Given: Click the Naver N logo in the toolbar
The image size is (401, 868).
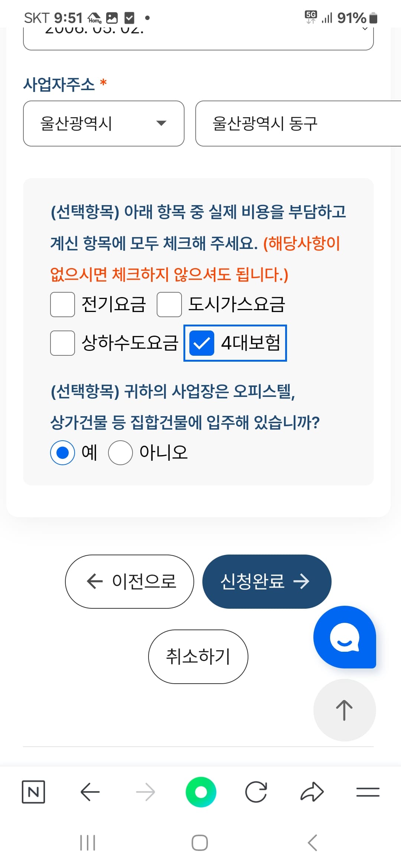Looking at the screenshot, I should click(33, 791).
